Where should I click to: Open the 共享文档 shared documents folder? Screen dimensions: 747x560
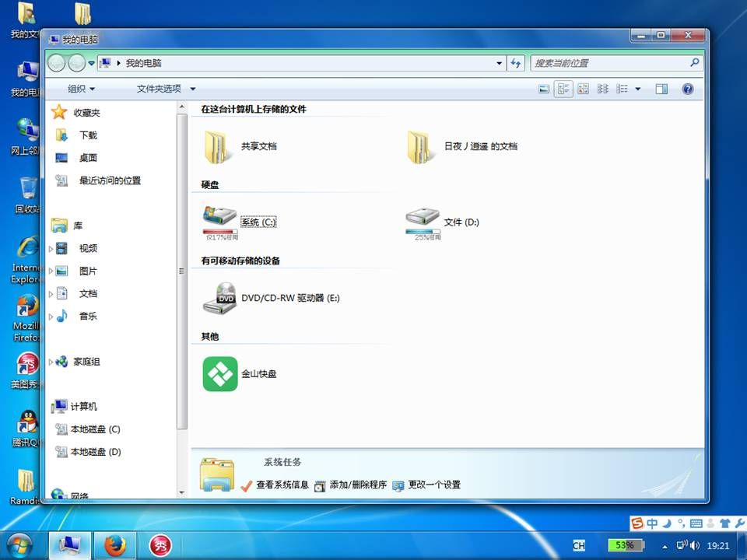(240, 146)
